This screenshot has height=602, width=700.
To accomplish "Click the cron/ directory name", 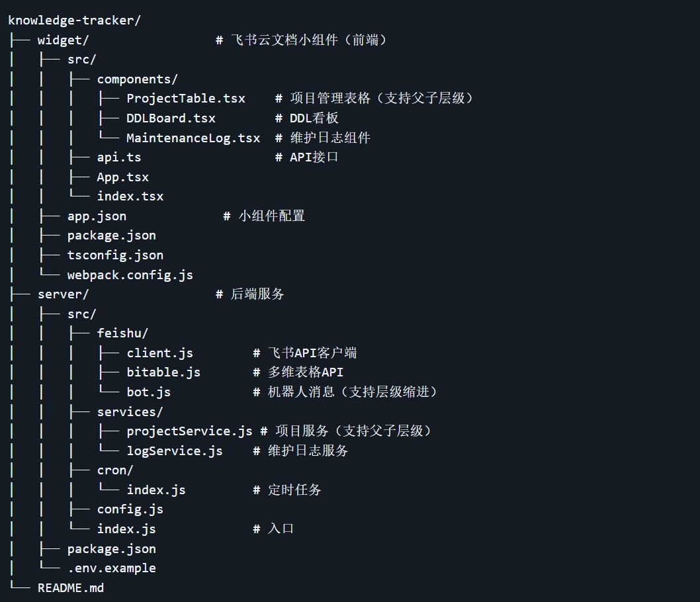I will pyautogui.click(x=115, y=470).
